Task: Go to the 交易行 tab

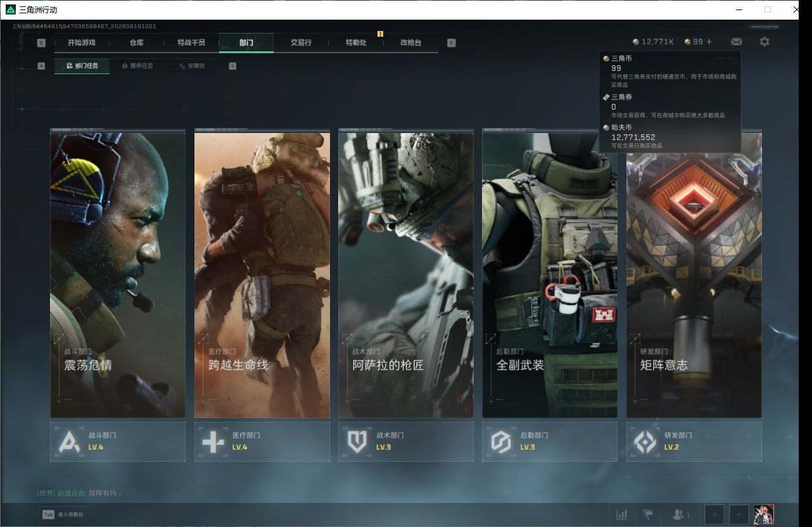Action: point(301,42)
